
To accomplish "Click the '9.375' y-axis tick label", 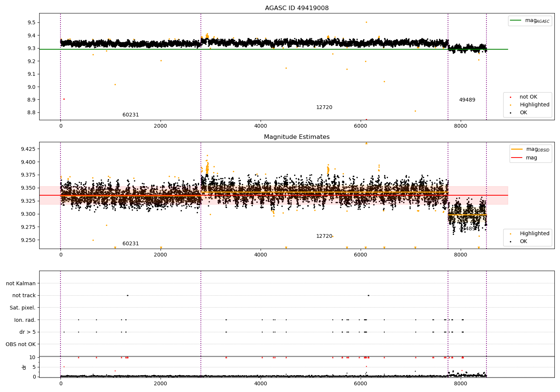I will pos(28,175).
